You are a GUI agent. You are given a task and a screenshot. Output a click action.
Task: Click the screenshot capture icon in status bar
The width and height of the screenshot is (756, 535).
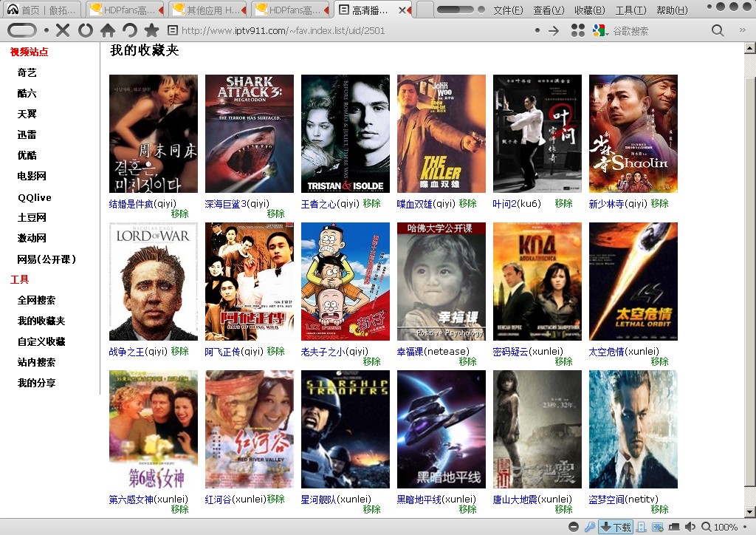pos(657,527)
